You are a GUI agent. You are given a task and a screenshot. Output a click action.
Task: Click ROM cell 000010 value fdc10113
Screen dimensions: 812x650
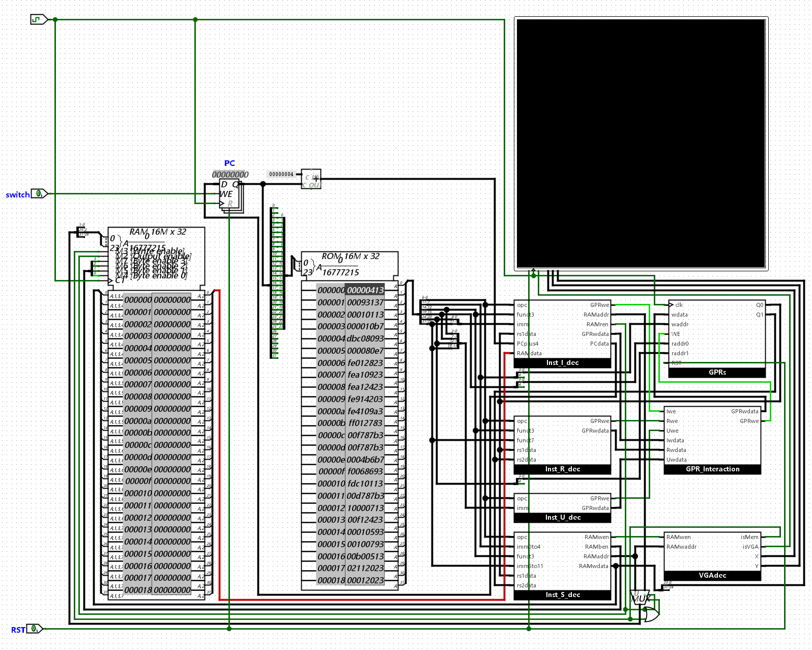tap(365, 484)
